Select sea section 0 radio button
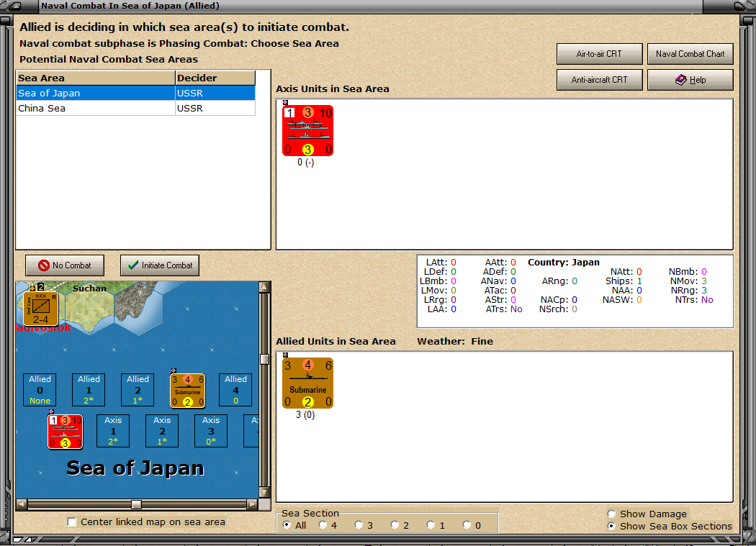This screenshot has width=756, height=546. (x=467, y=525)
